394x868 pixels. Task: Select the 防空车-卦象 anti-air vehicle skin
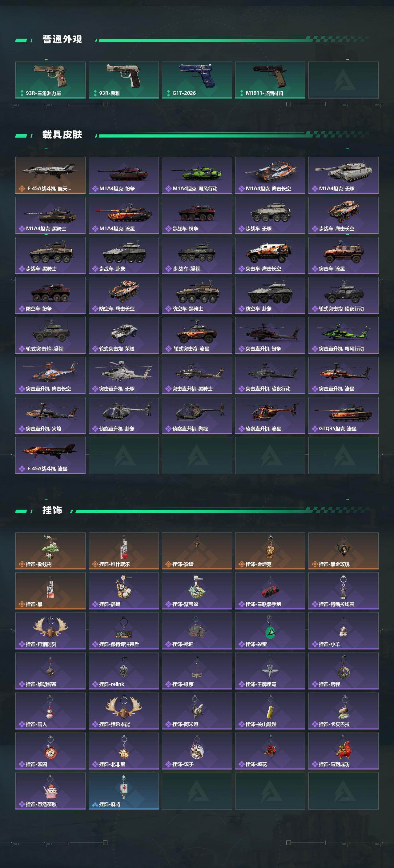(270, 295)
